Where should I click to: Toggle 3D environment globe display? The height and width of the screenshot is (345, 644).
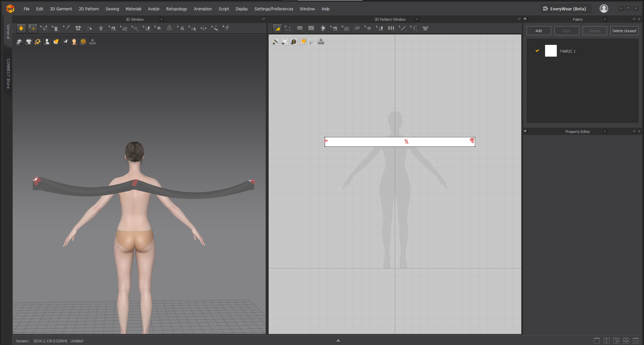(x=83, y=42)
